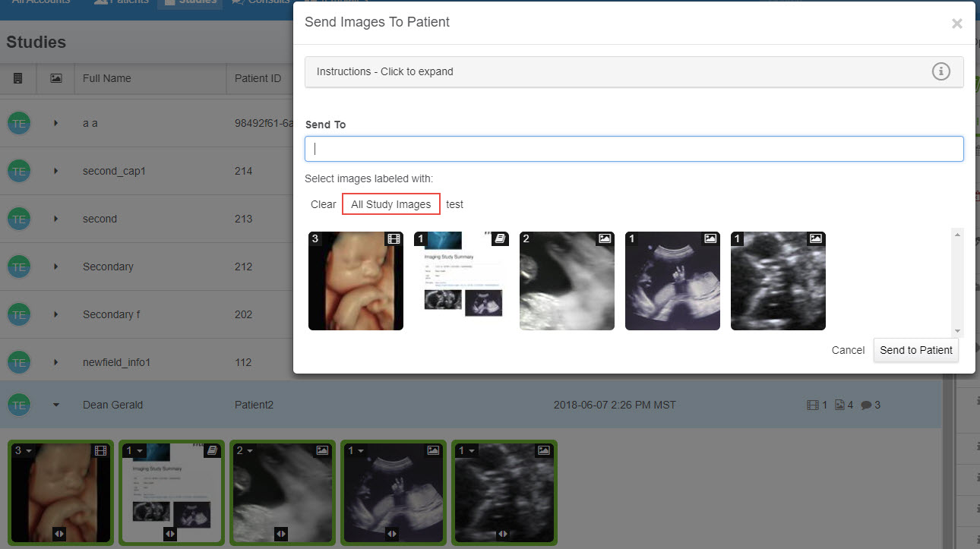Click the arrows icon on the green-bordered thumbnail numbered 2
This screenshot has width=980, height=549.
[x=280, y=534]
